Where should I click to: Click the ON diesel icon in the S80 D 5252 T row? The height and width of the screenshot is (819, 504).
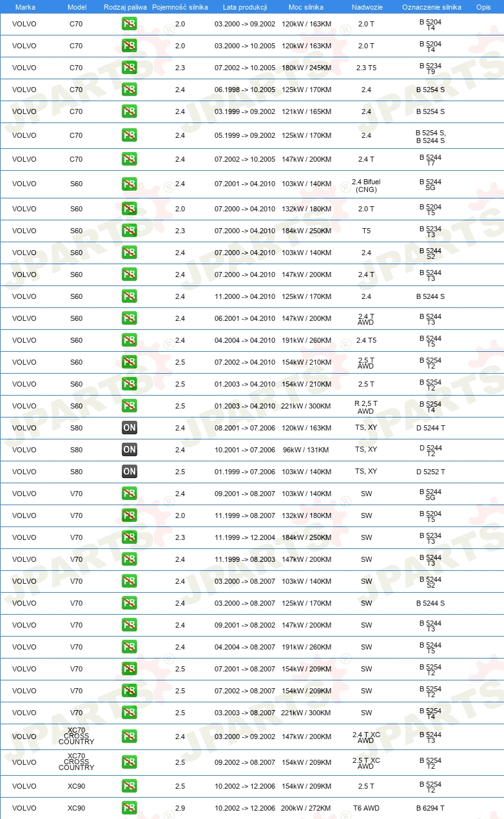pos(130,472)
